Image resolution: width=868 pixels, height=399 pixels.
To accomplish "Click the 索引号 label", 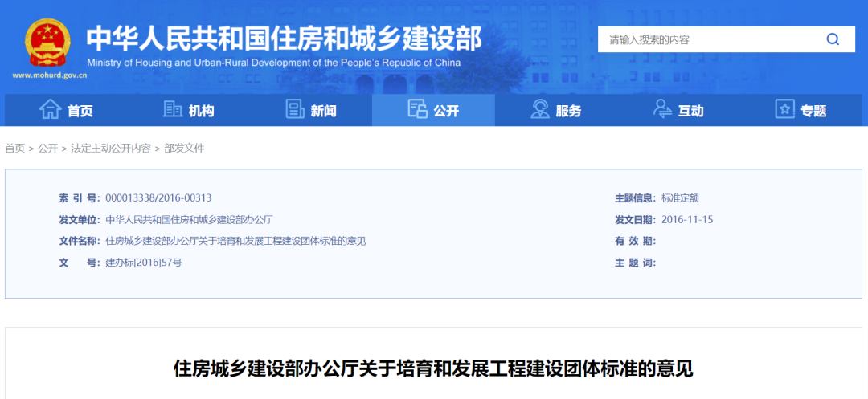I will 80,197.
